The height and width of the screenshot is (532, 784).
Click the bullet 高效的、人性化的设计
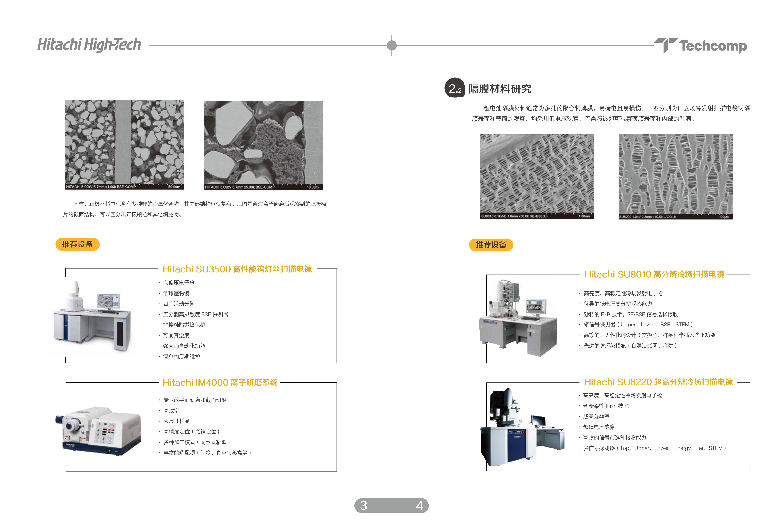(x=649, y=335)
